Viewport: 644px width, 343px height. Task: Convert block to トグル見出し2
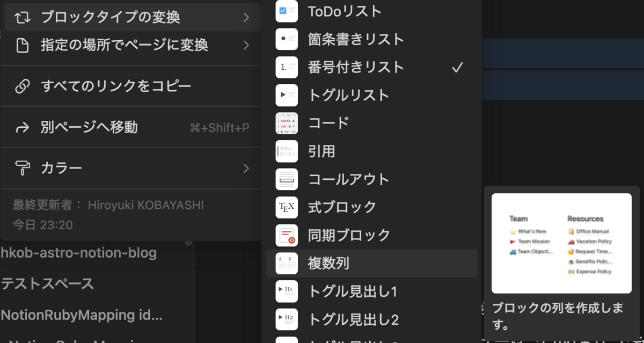click(x=371, y=319)
